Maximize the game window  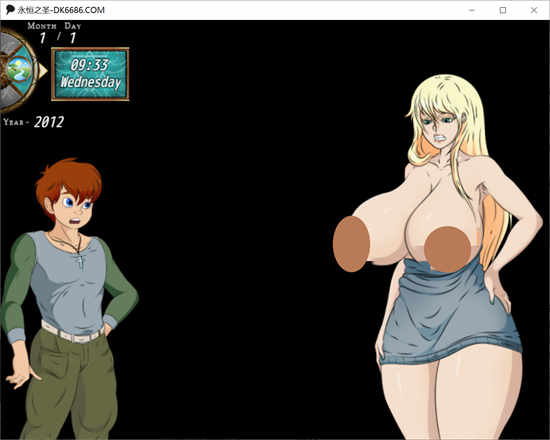tap(503, 10)
